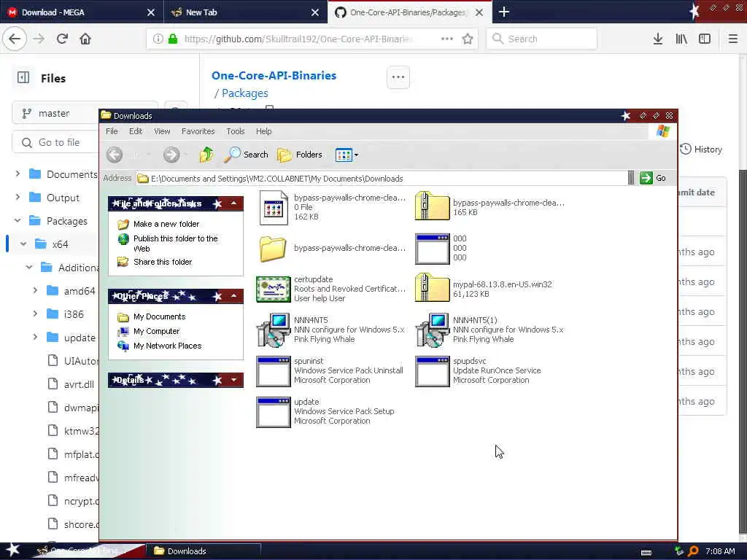Go to the browser Home page
Viewport: 747px width, 560px height.
click(85, 39)
